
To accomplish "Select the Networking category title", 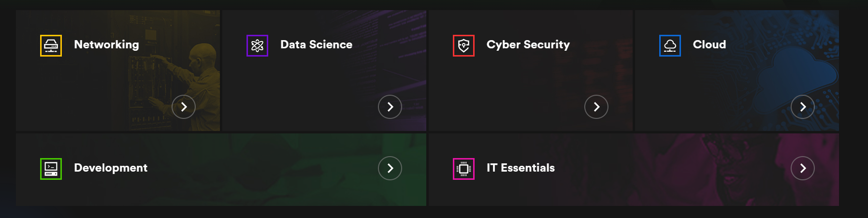I will point(106,44).
